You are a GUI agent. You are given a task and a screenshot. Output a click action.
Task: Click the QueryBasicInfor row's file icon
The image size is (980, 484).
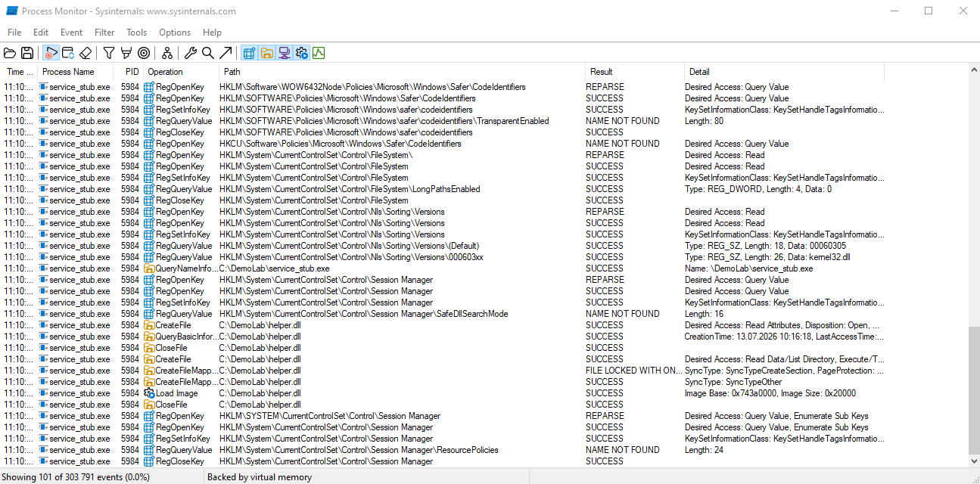[149, 337]
